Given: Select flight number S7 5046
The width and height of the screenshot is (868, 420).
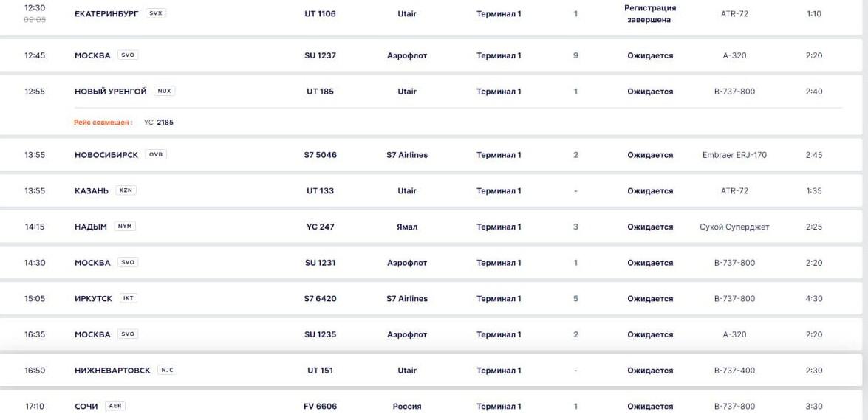Looking at the screenshot, I should tap(320, 155).
